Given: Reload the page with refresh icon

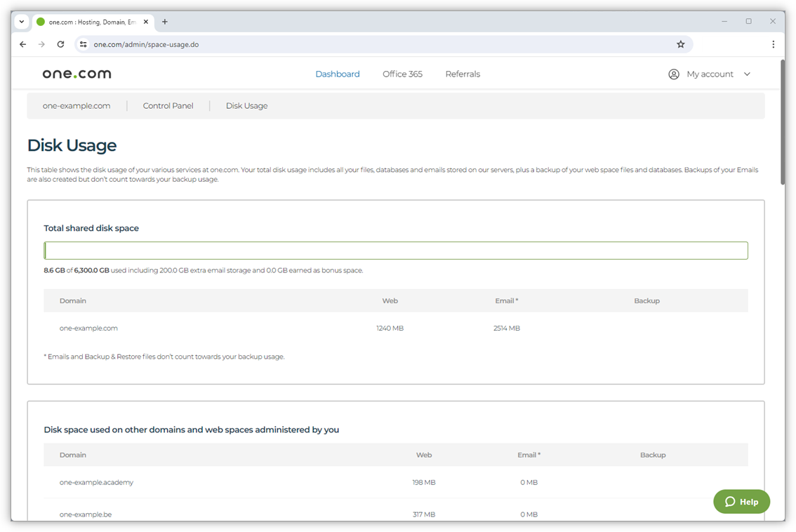Looking at the screenshot, I should point(60,44).
